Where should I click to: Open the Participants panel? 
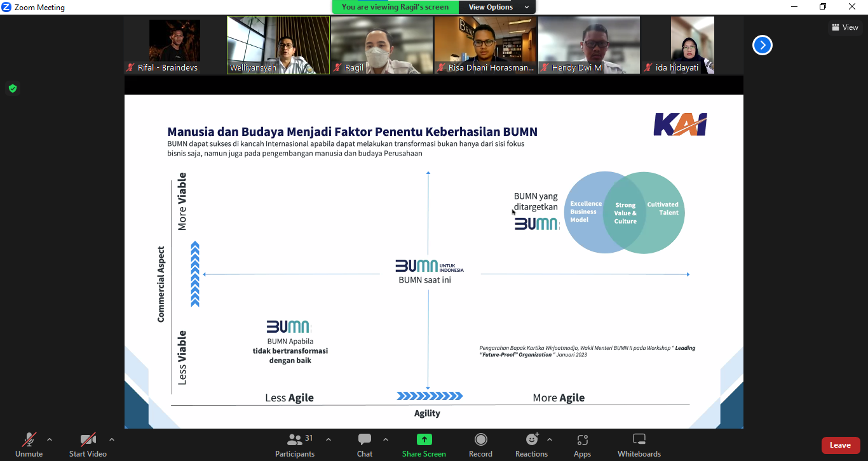pos(295,444)
